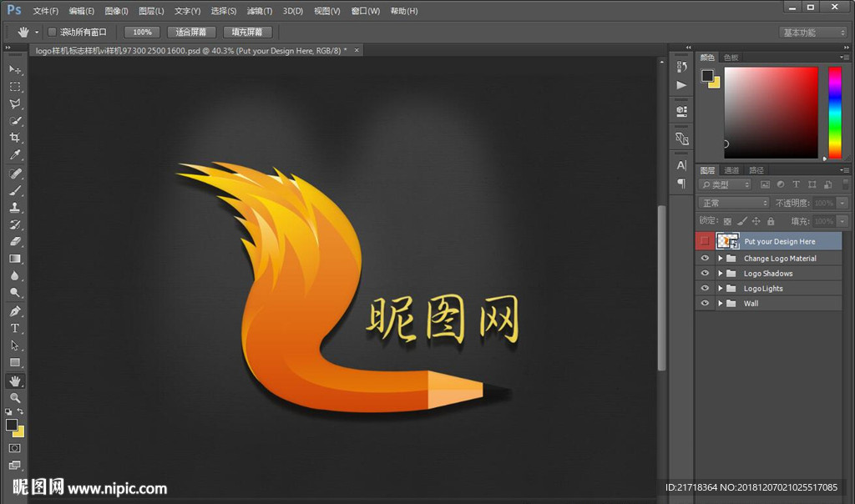
Task: Click the rainbow hue slider strip
Action: 835,113
